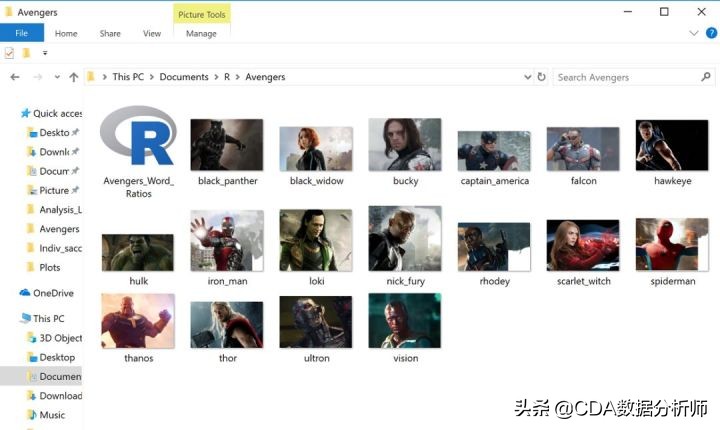Open the Recent locations dropdown
Image resolution: width=720 pixels, height=430 pixels.
click(x=57, y=77)
